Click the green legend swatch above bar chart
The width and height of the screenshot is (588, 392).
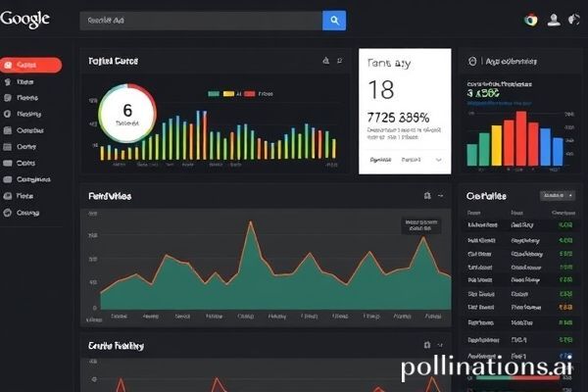click(x=214, y=94)
